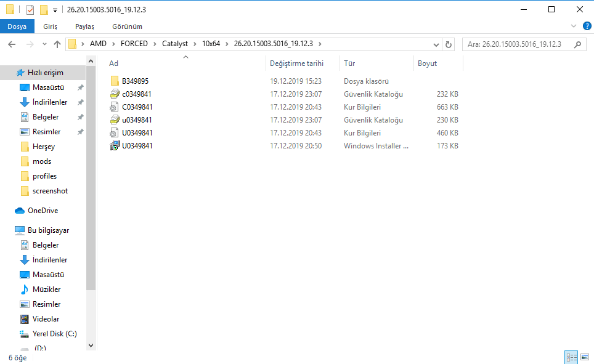
Task: Expand the chevron after FORCED in breadcrumb
Action: pyautogui.click(x=155, y=44)
